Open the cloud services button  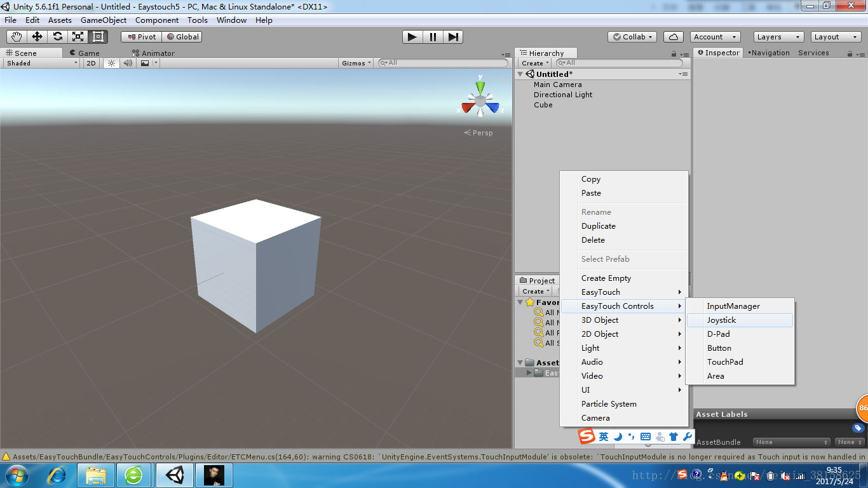(674, 37)
